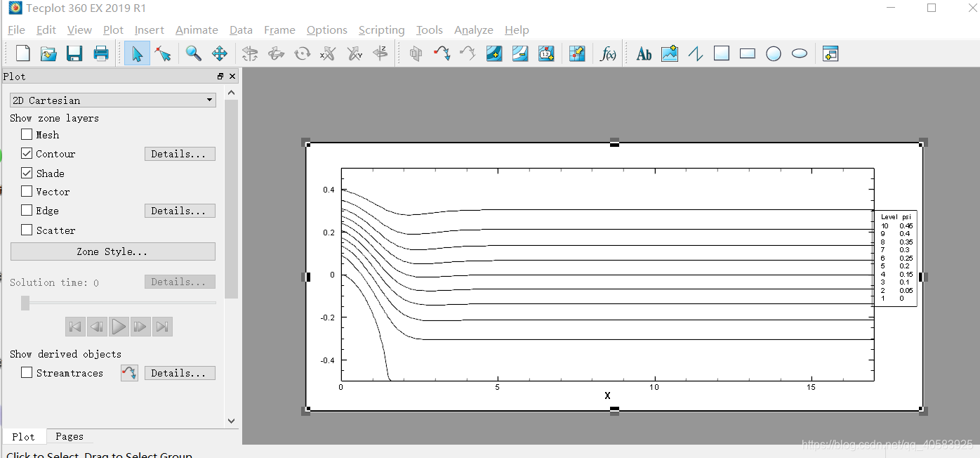Select the draw ellipse tool

coord(800,53)
